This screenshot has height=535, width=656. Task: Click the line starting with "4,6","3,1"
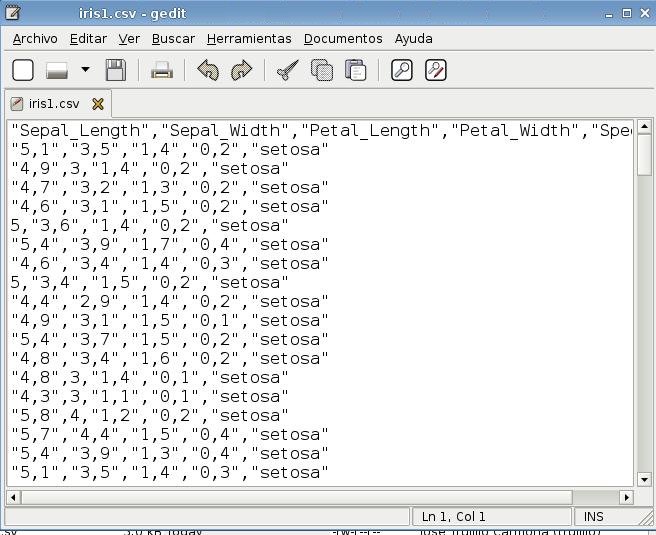[169, 207]
